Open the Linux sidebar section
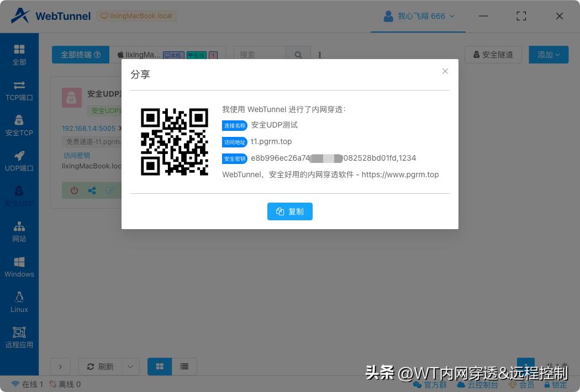Viewport: 580px width, 392px height. coord(19,303)
